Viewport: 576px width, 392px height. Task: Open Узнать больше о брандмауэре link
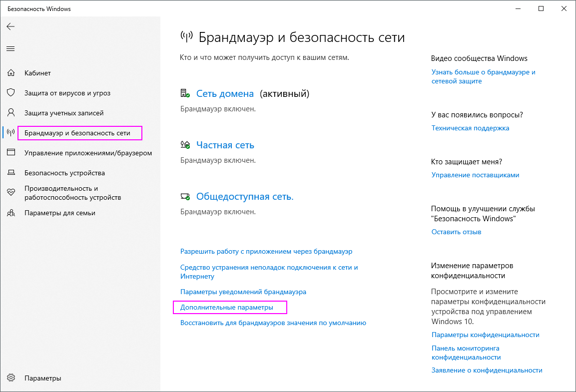(x=484, y=77)
